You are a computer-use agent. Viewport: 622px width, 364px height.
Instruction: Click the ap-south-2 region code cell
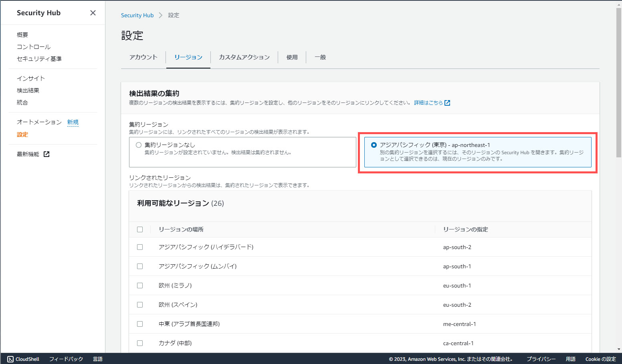pyautogui.click(x=457, y=247)
